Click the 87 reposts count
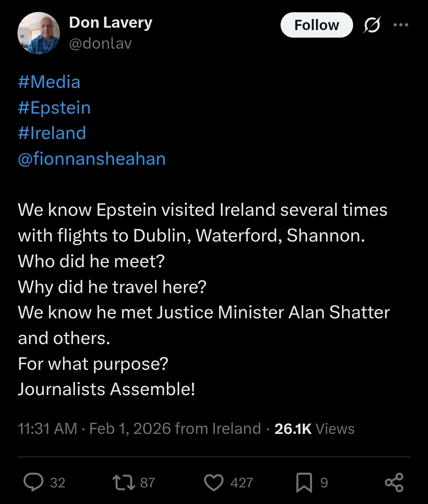This screenshot has width=428, height=504. pyautogui.click(x=147, y=483)
